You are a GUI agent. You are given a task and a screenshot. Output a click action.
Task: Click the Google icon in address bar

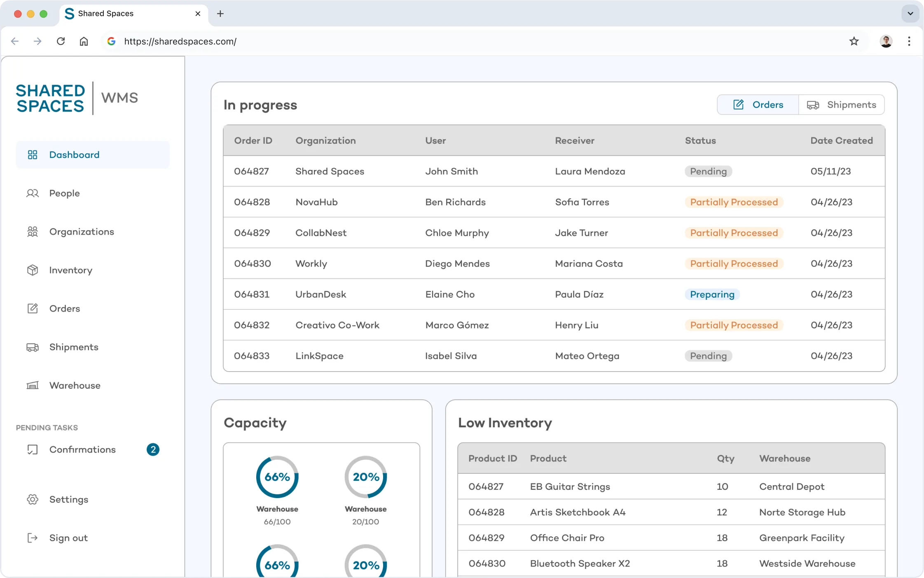pos(111,41)
